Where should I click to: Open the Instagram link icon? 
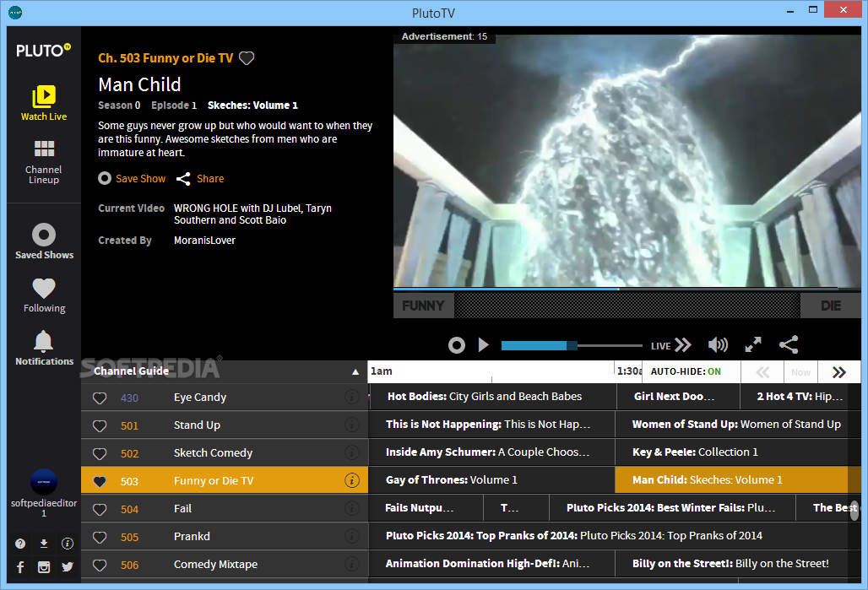pyautogui.click(x=44, y=566)
